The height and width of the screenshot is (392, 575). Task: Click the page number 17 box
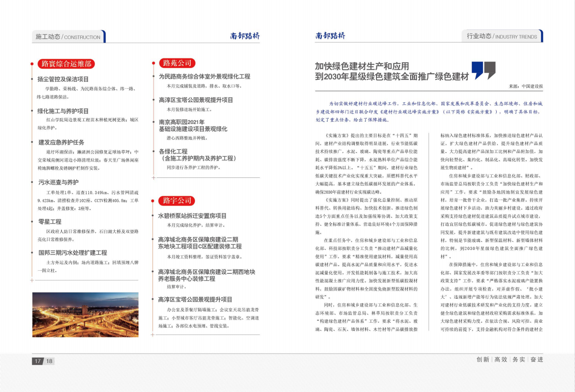37,361
